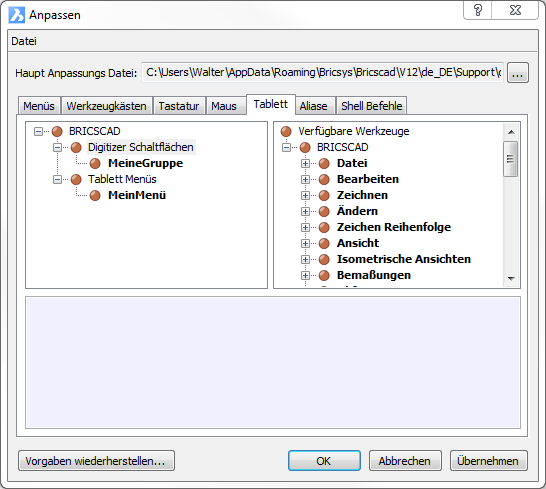Expand the Datei tools group
Viewport: 546px width, 489px height.
click(305, 163)
